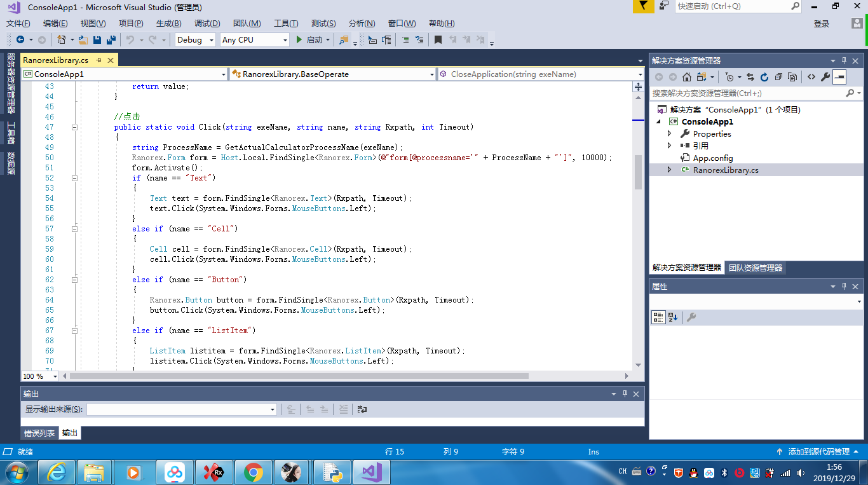
Task: Click sync with active document icon
Action: pyautogui.click(x=750, y=77)
